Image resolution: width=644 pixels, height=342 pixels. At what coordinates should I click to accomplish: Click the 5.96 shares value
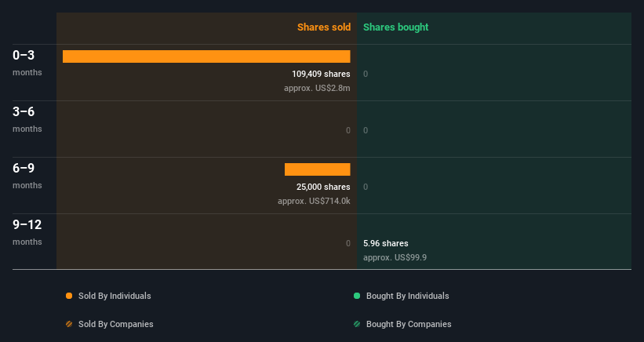tap(386, 243)
